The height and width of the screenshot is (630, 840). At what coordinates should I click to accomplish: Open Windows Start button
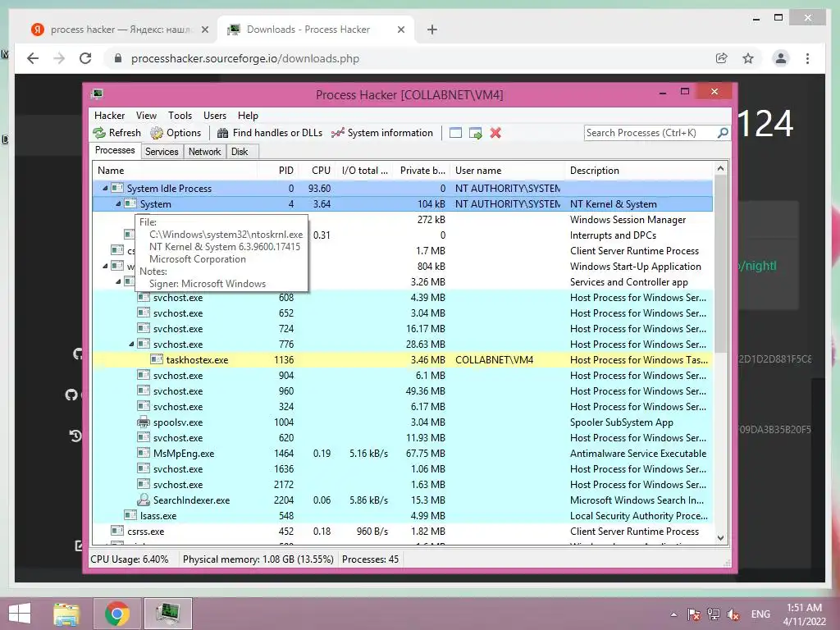[x=20, y=614]
